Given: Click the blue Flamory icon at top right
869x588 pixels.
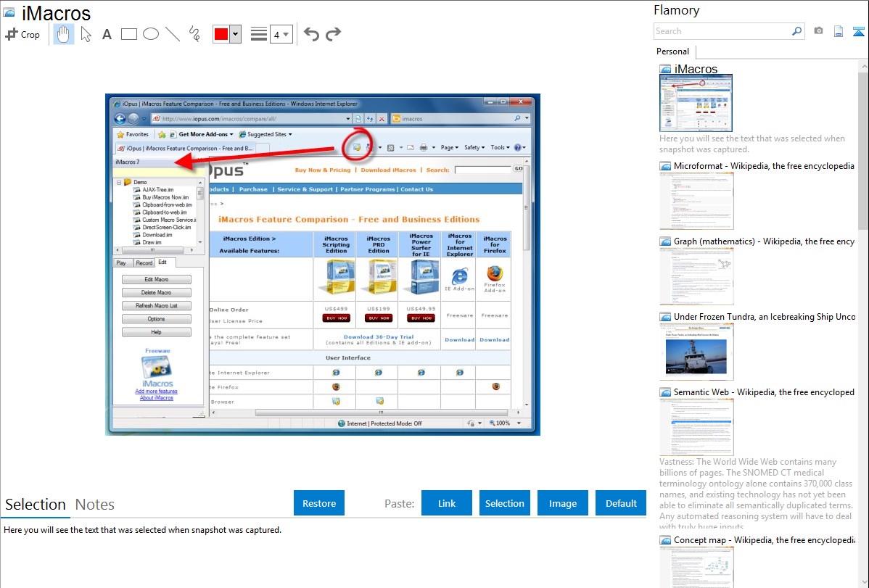Looking at the screenshot, I should (858, 31).
